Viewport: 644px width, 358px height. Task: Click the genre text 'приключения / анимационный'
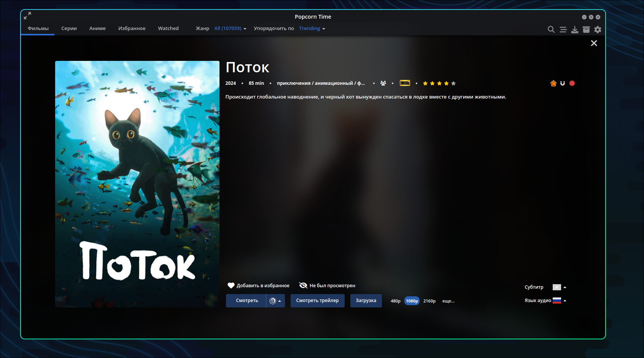[321, 83]
